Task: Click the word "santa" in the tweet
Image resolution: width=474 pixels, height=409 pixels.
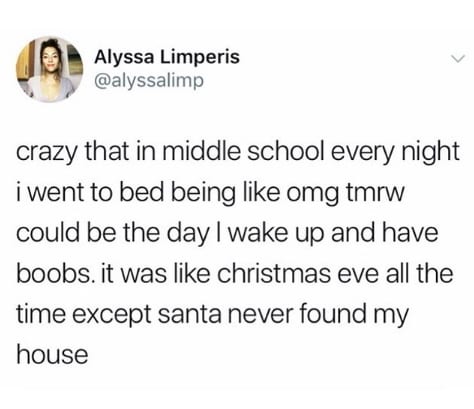Action: pyautogui.click(x=189, y=314)
